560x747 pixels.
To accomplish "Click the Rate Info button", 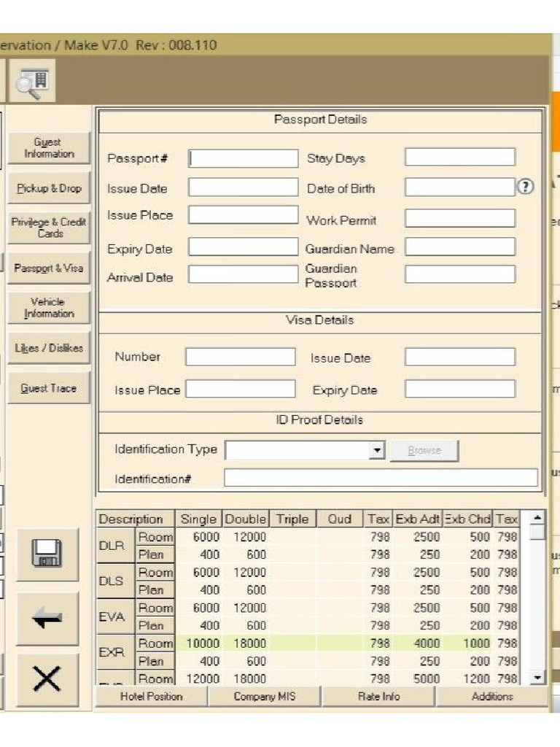I will click(x=378, y=697).
